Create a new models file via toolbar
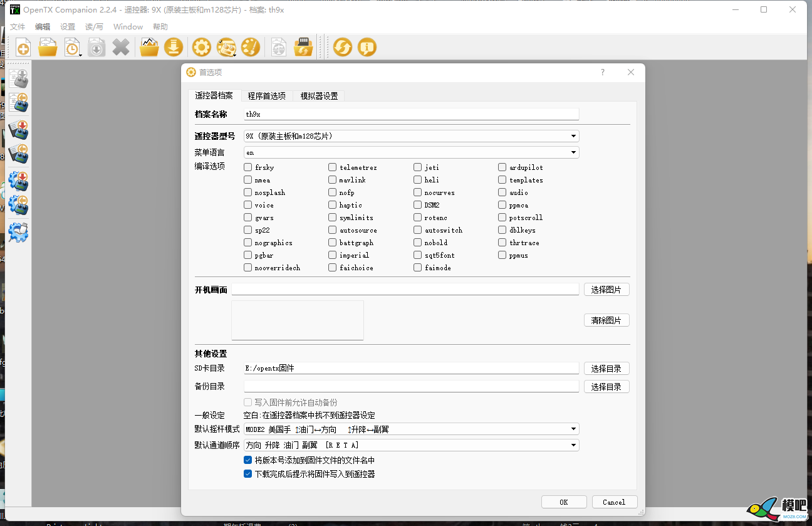Image resolution: width=812 pixels, height=526 pixels. (23, 47)
